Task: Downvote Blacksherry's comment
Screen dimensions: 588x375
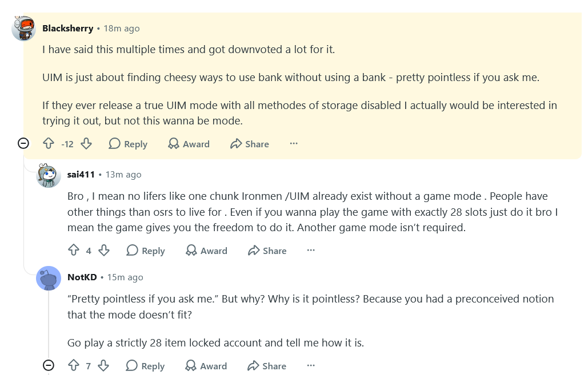Action: (x=86, y=143)
